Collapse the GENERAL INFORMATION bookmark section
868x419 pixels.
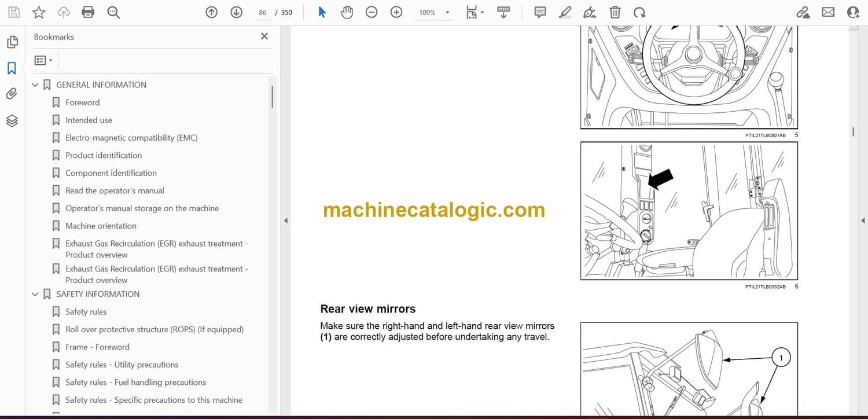[x=35, y=85]
